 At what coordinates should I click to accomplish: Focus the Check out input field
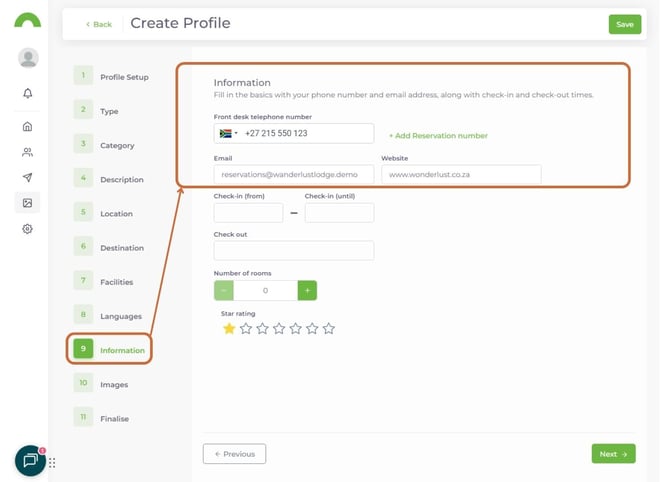click(293, 250)
